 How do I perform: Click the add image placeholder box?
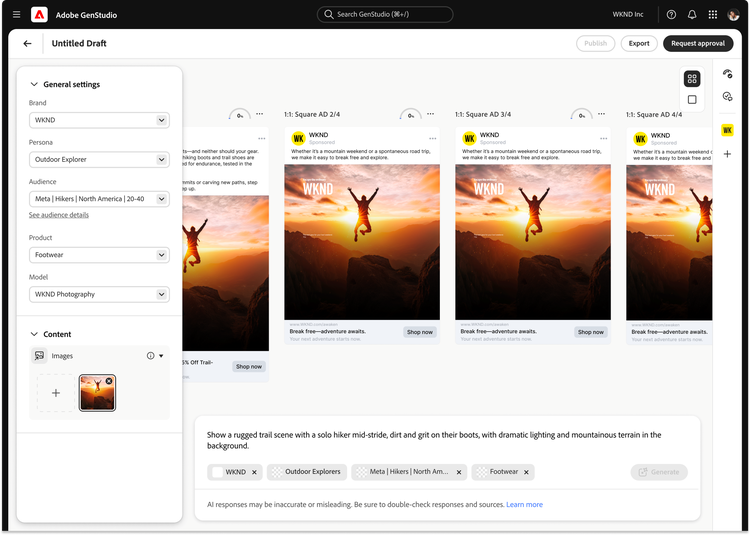(56, 393)
